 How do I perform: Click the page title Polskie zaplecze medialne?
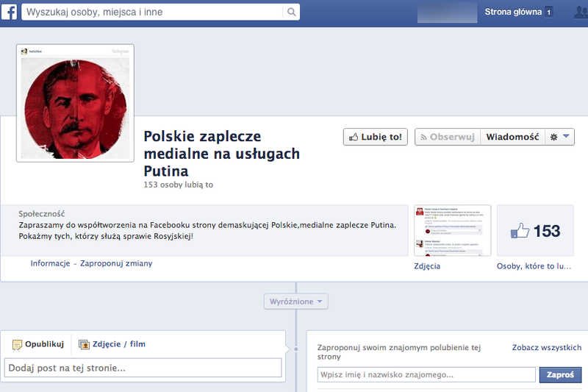(x=221, y=154)
